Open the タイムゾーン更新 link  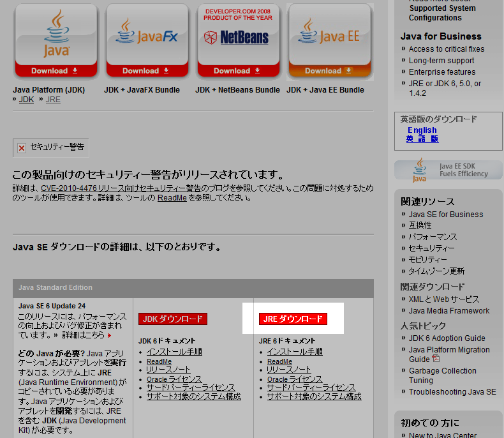(436, 271)
